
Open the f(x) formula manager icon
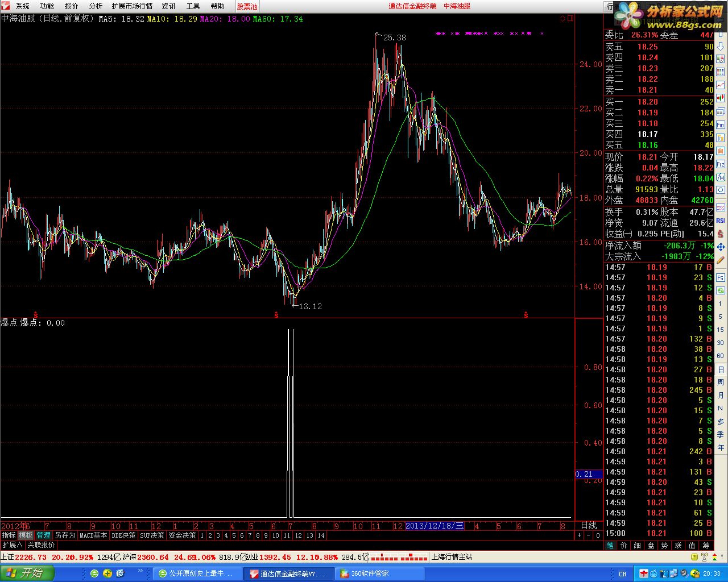721,177
